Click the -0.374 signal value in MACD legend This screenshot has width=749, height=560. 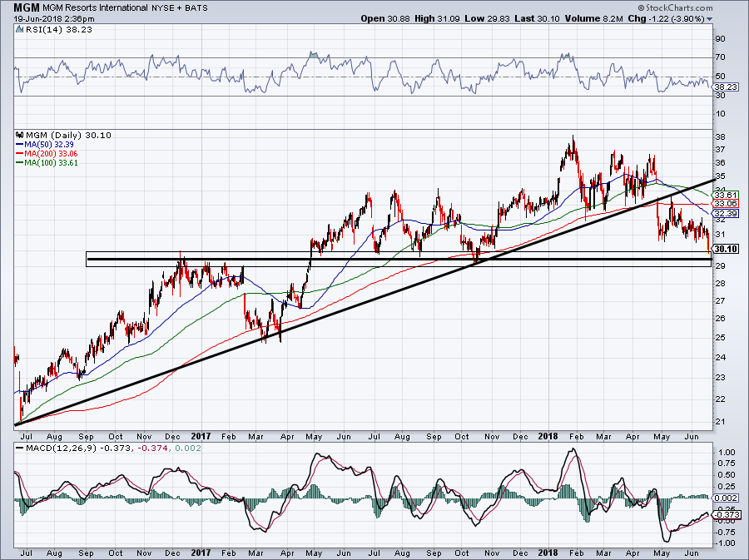152,448
